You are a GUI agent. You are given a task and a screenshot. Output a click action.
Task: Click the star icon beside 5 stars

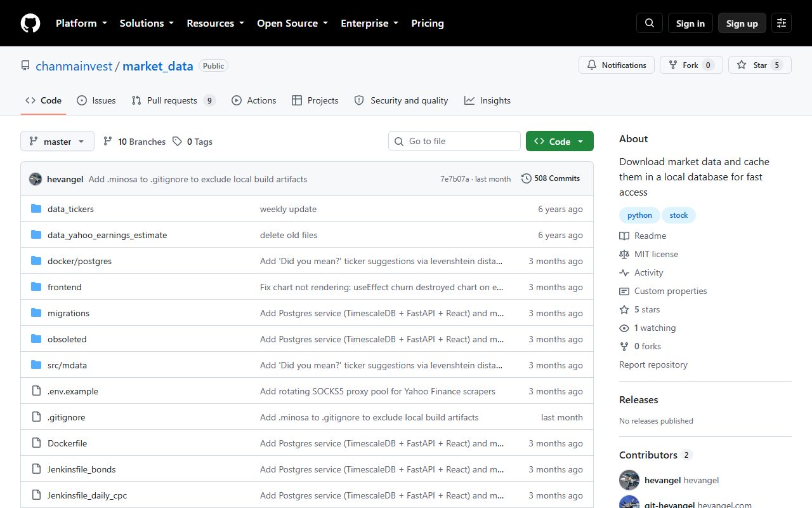(x=624, y=309)
